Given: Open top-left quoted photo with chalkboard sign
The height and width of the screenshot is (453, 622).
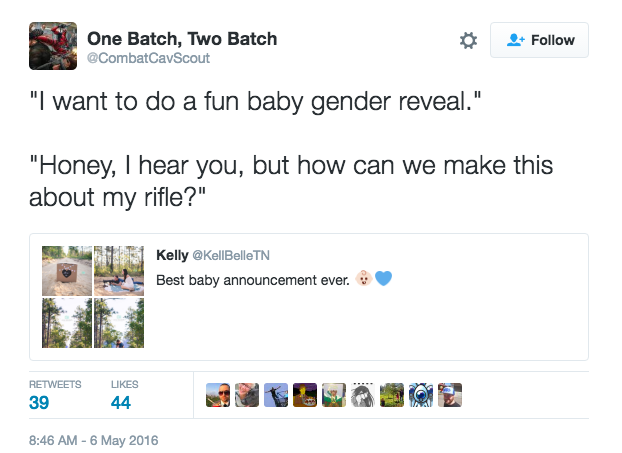Looking at the screenshot, I should click(x=67, y=271).
